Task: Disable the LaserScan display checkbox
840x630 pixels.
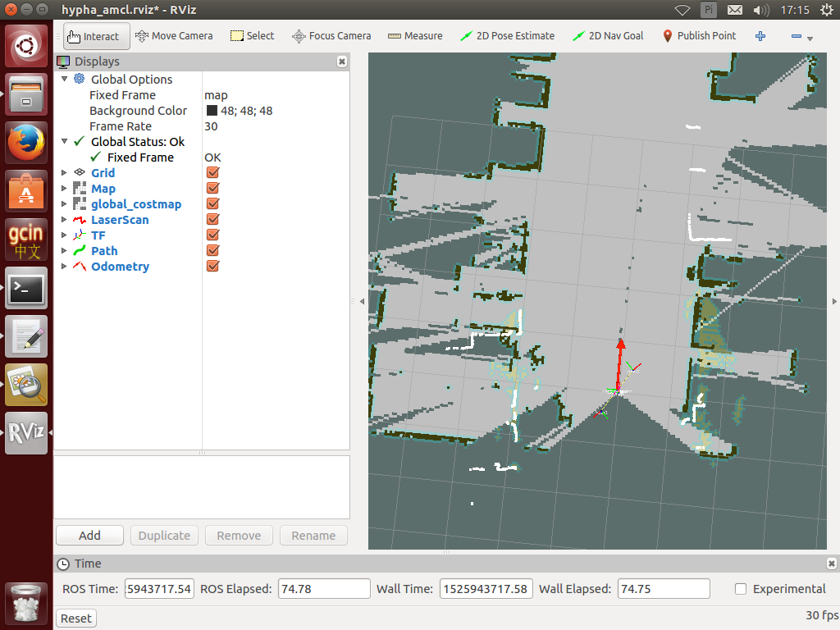Action: pyautogui.click(x=212, y=220)
